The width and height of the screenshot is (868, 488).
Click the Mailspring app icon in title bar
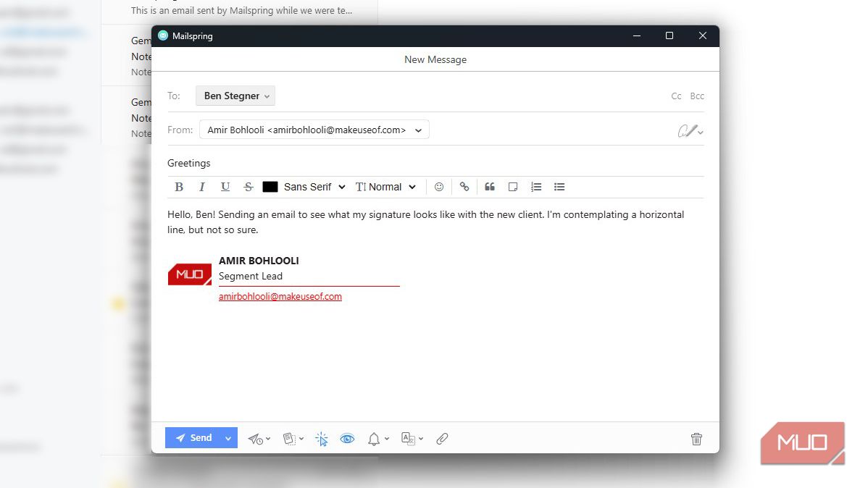pyautogui.click(x=163, y=35)
